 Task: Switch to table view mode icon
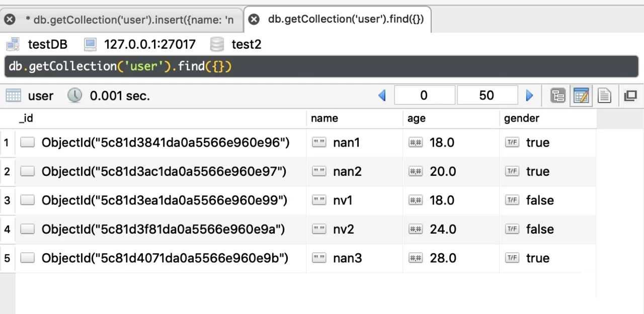tap(581, 95)
